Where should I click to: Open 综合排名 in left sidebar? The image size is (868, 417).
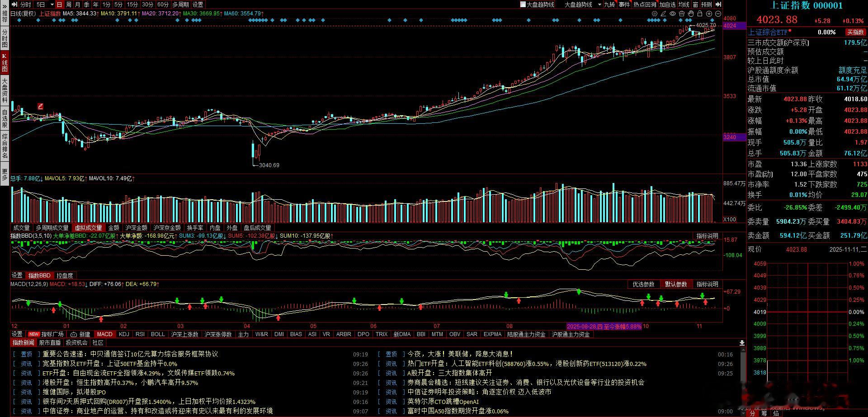5,146
